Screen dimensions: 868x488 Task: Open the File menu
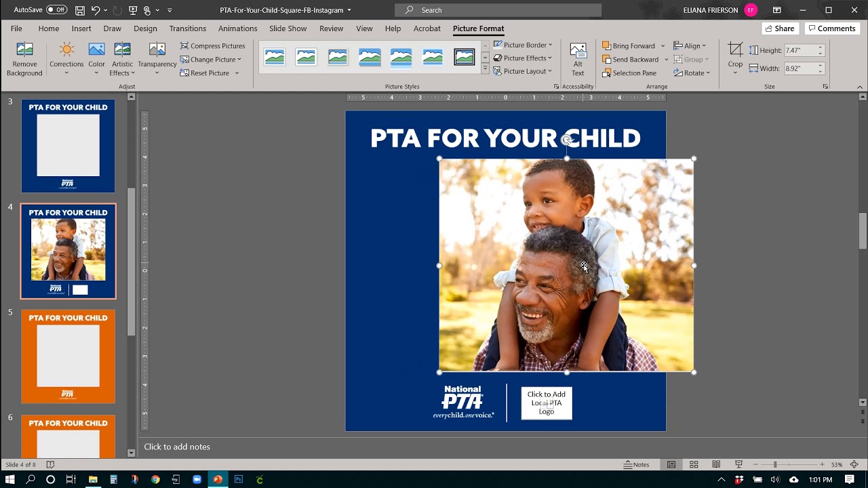coord(16,28)
